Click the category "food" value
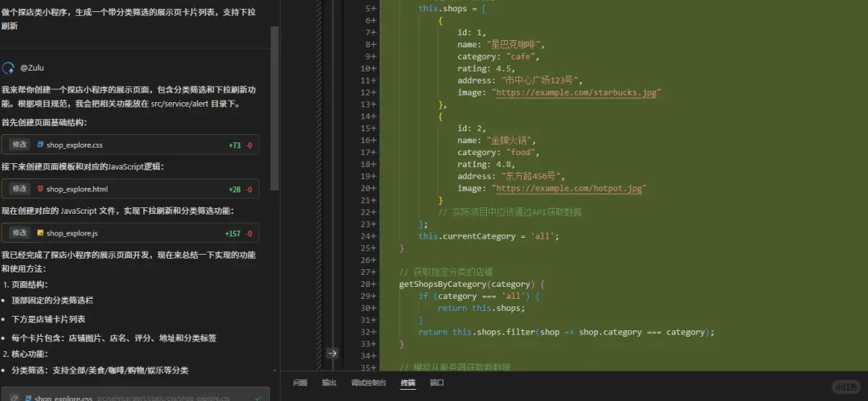This screenshot has height=401, width=868. point(520,153)
